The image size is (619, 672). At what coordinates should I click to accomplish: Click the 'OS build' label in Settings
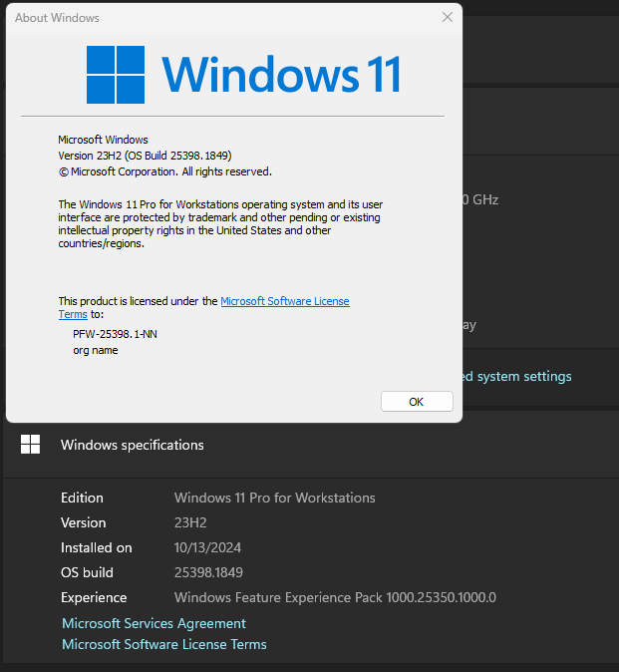pos(87,572)
